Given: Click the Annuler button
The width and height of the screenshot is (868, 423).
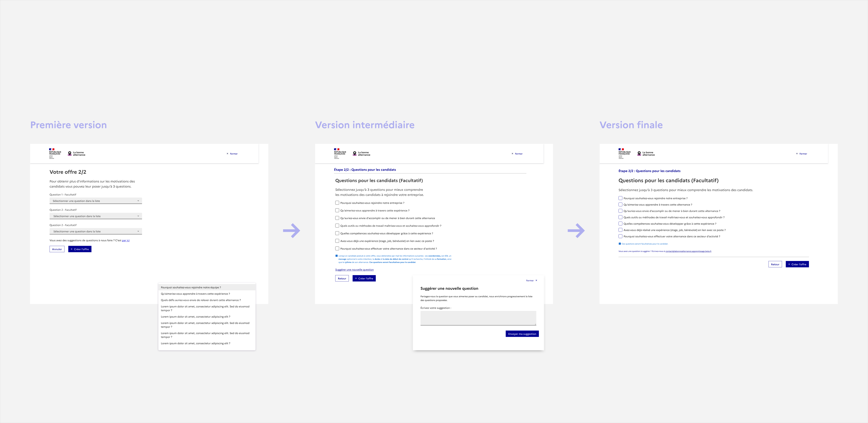Looking at the screenshot, I should point(57,249).
